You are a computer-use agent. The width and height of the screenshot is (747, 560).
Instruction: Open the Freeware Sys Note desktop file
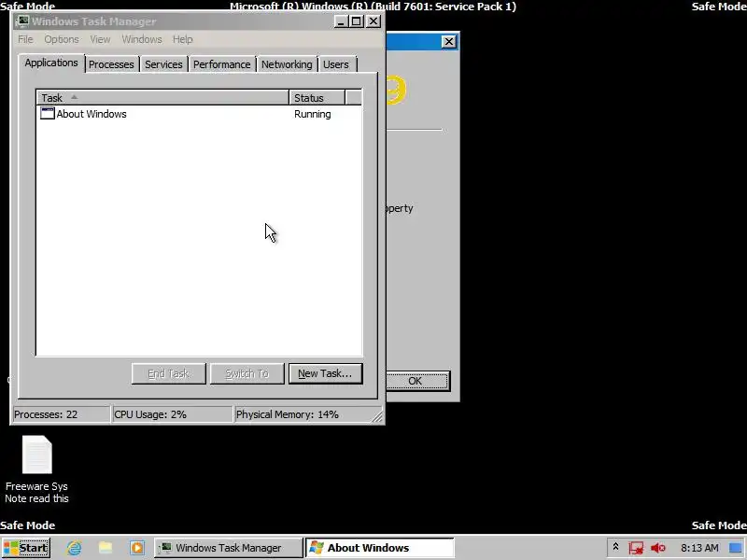36,469
